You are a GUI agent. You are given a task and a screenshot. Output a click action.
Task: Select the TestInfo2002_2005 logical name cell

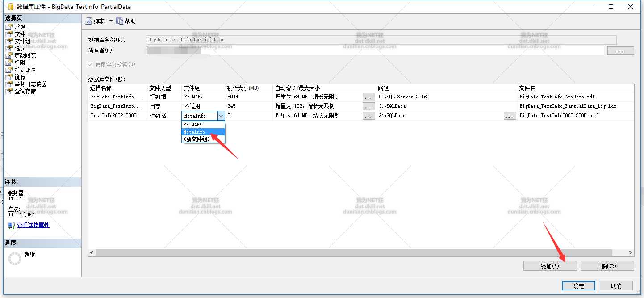(x=117, y=115)
